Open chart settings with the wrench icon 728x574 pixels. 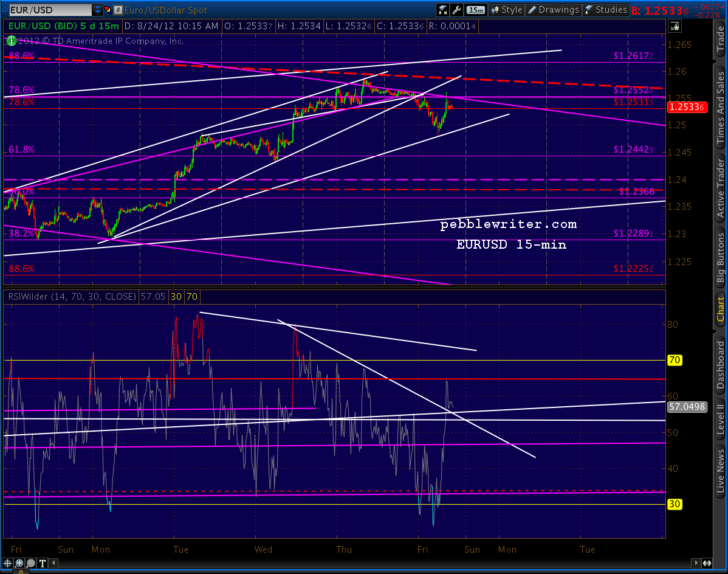coord(457,10)
